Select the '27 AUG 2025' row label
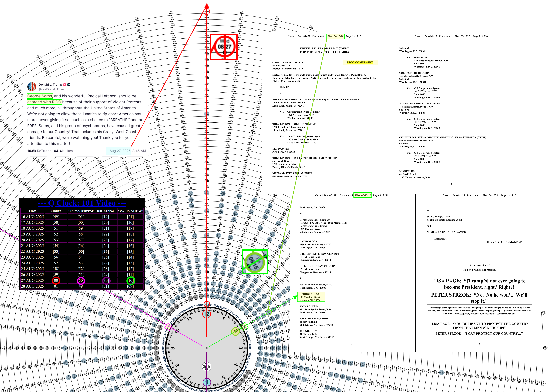 pos(32,280)
